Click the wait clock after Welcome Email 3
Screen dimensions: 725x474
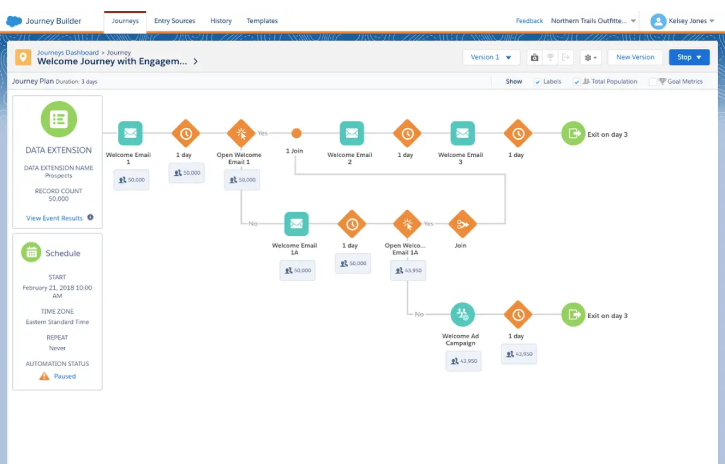pyautogui.click(x=516, y=133)
